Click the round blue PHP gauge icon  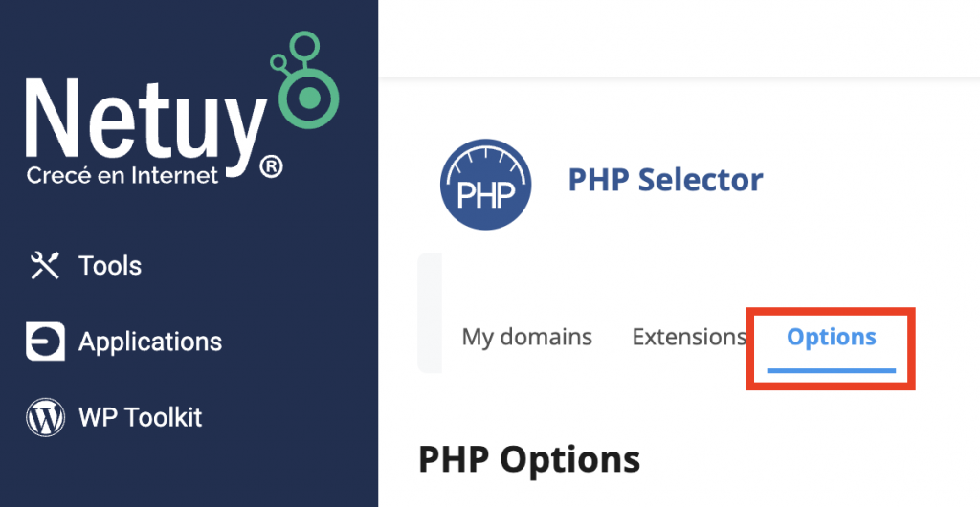485,185
